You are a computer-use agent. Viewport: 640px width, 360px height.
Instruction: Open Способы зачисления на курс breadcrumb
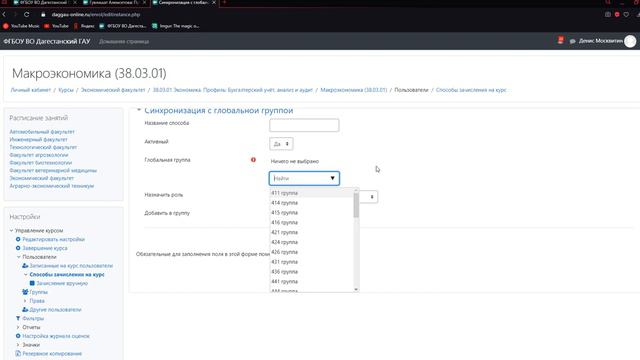point(471,90)
